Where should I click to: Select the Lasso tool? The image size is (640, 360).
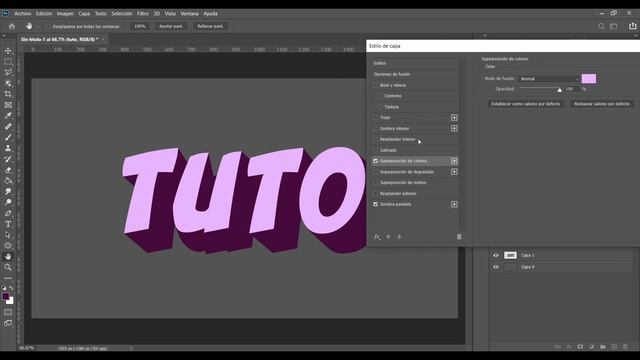click(8, 73)
